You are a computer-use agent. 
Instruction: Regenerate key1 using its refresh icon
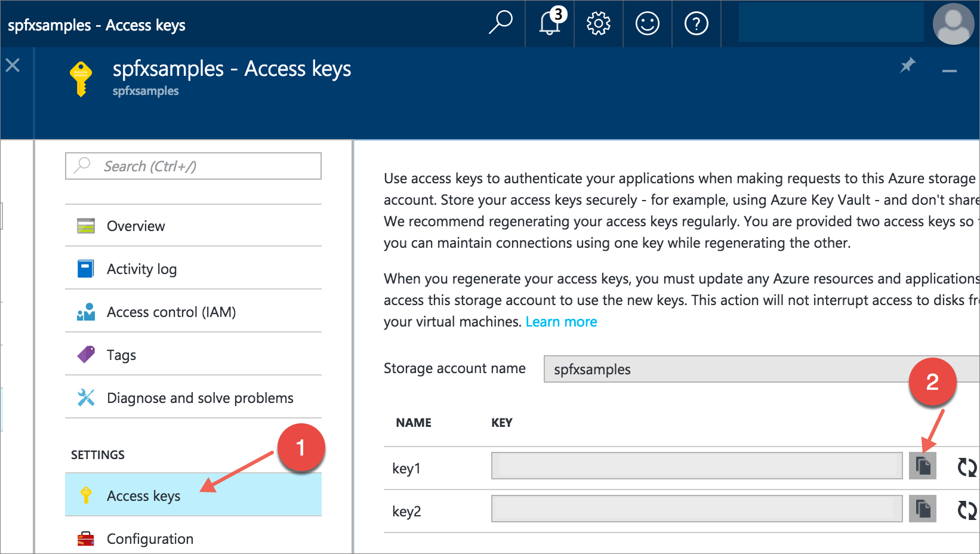[x=966, y=467]
